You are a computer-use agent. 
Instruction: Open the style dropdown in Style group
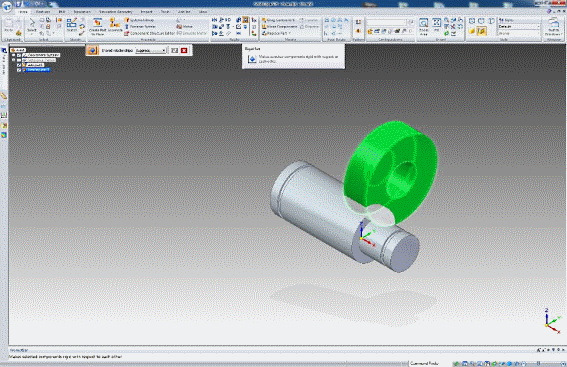coord(519,26)
